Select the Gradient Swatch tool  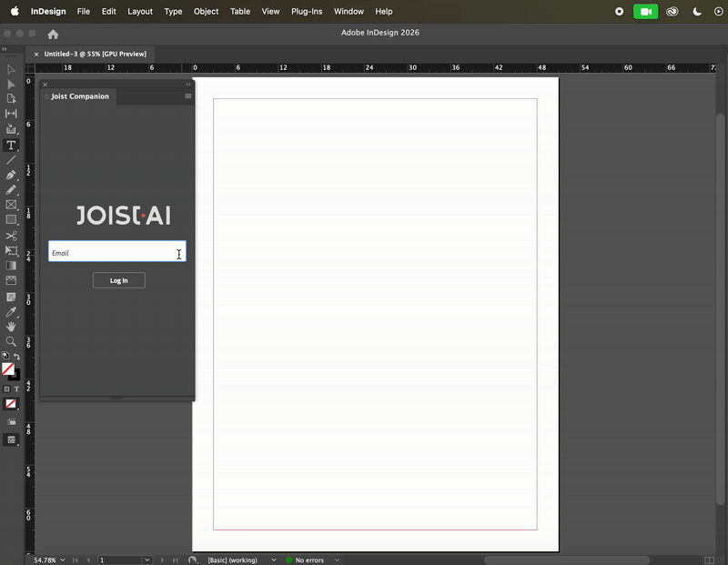coord(11,266)
